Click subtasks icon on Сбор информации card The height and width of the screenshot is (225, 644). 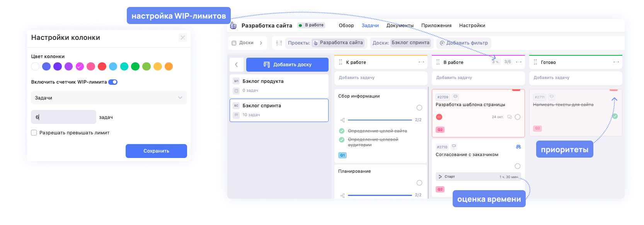(342, 120)
